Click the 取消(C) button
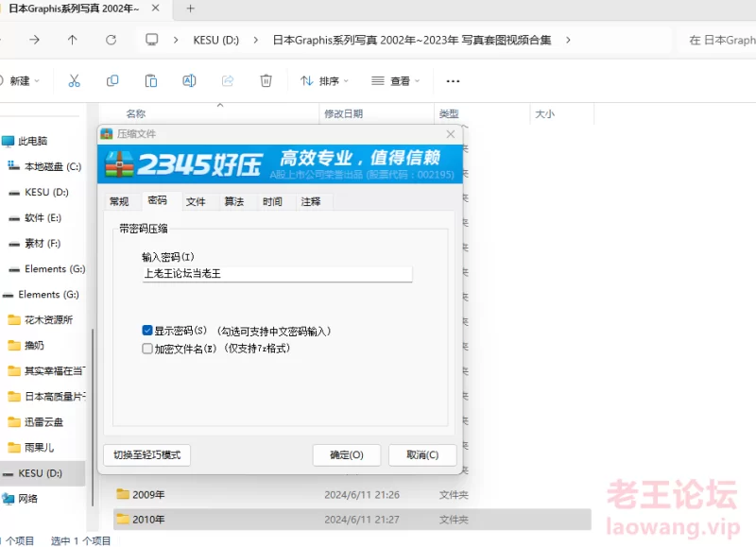 click(x=422, y=455)
